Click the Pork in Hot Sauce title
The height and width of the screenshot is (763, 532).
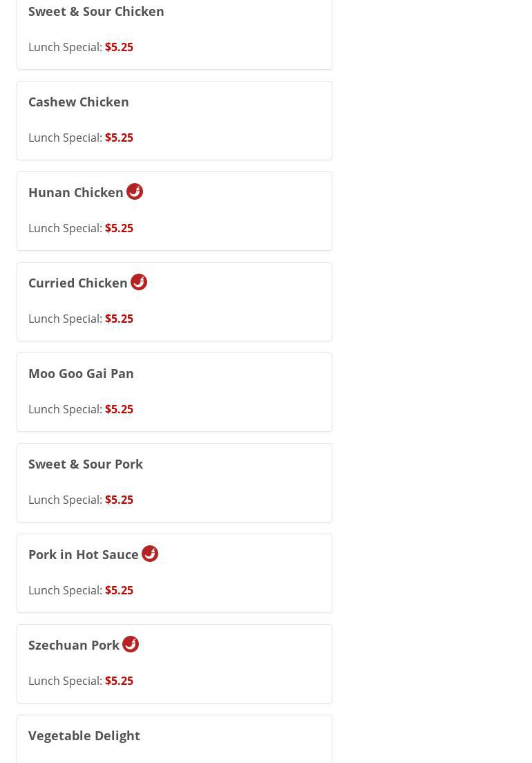[84, 555]
